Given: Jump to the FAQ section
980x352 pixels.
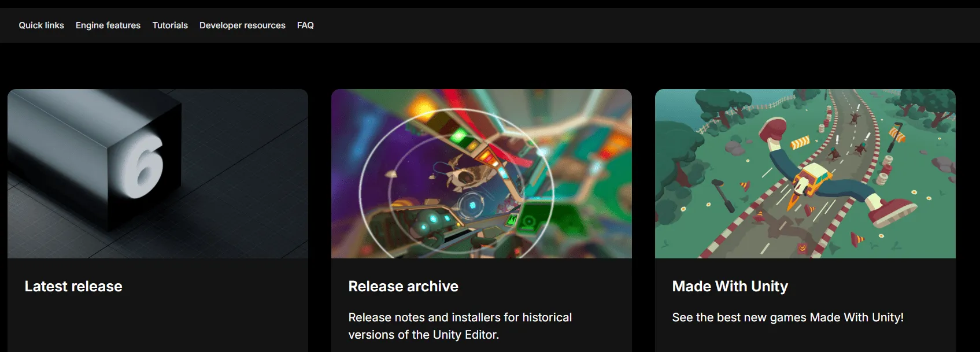Looking at the screenshot, I should tap(305, 25).
